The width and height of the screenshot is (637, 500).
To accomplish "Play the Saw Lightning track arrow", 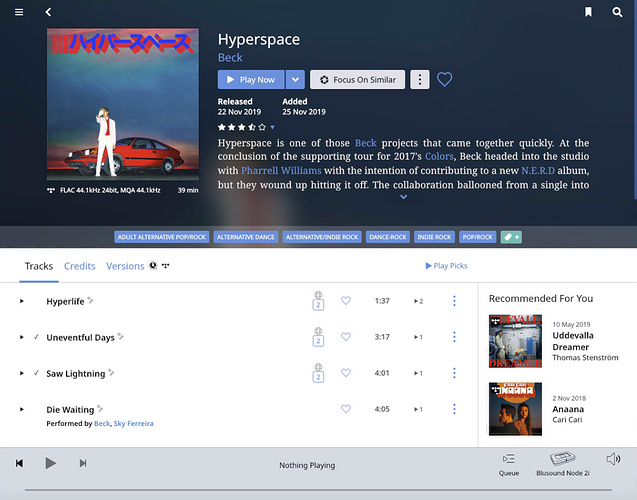I will click(22, 373).
